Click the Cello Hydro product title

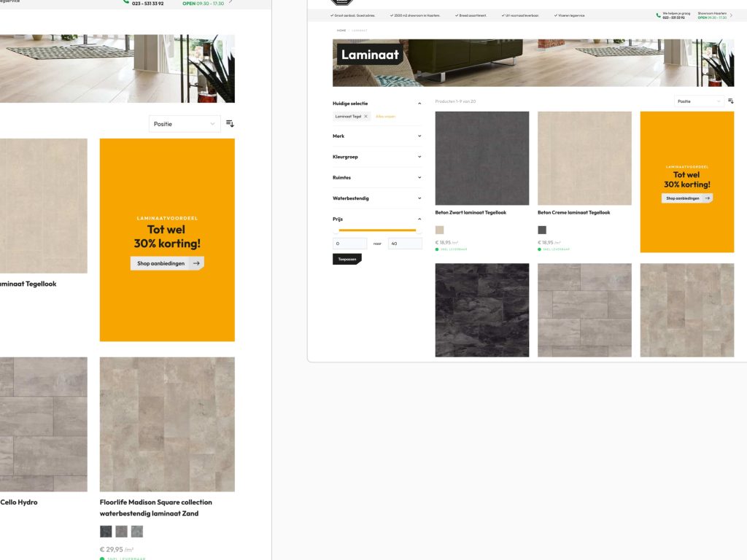pyautogui.click(x=18, y=502)
